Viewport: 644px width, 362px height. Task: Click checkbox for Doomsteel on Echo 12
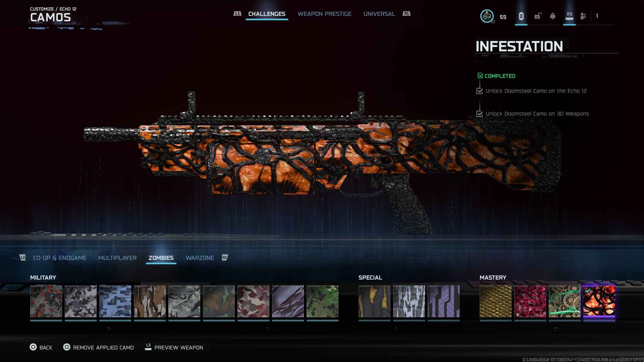479,91
